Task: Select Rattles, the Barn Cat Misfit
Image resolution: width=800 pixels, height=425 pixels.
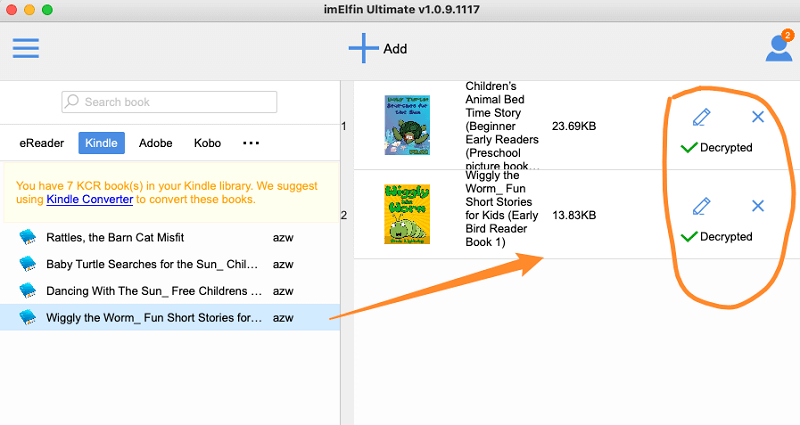Action: pos(170,237)
